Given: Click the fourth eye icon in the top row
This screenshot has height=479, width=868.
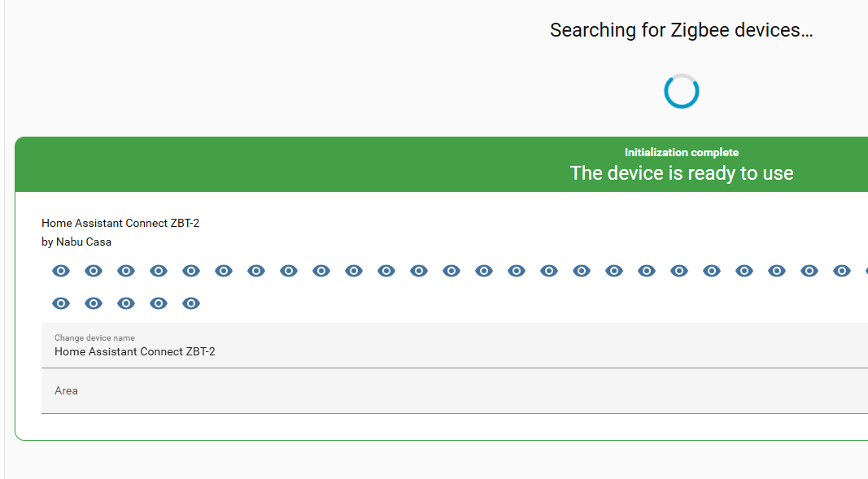Looking at the screenshot, I should coord(159,271).
